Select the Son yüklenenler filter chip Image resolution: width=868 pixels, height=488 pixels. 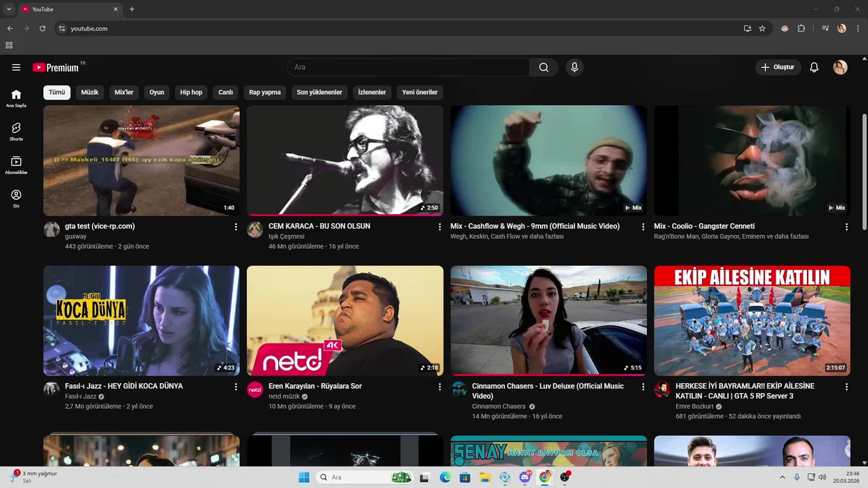[319, 92]
